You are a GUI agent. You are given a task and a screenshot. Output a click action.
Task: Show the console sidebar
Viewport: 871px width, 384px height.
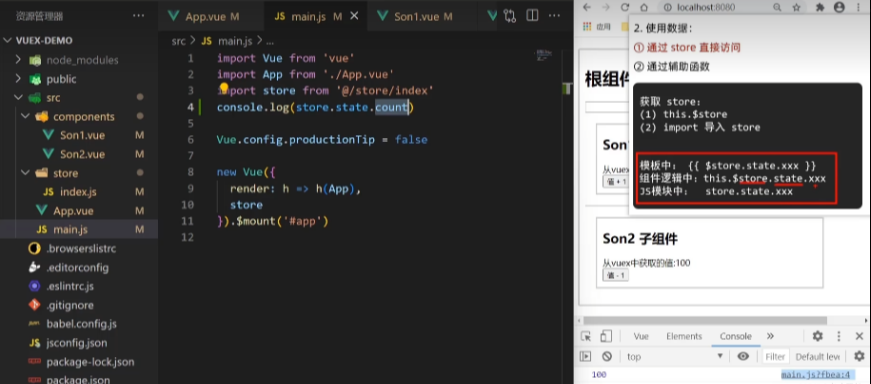click(x=586, y=356)
